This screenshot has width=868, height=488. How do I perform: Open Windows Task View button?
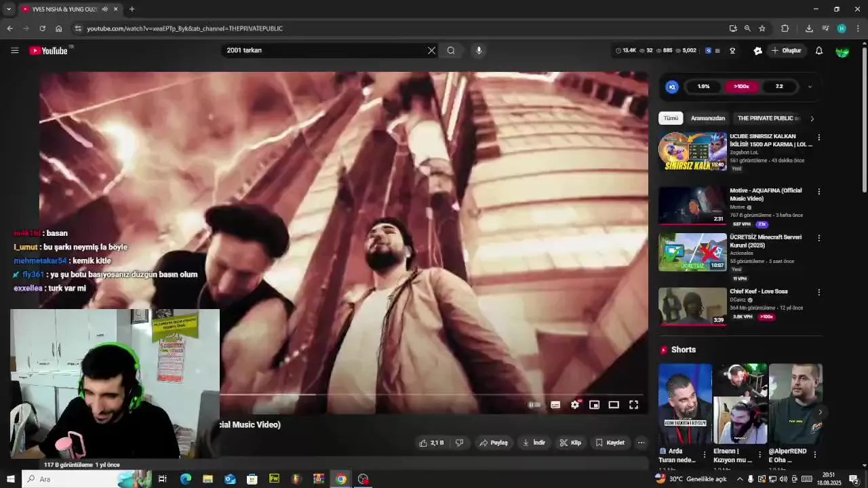(x=163, y=479)
